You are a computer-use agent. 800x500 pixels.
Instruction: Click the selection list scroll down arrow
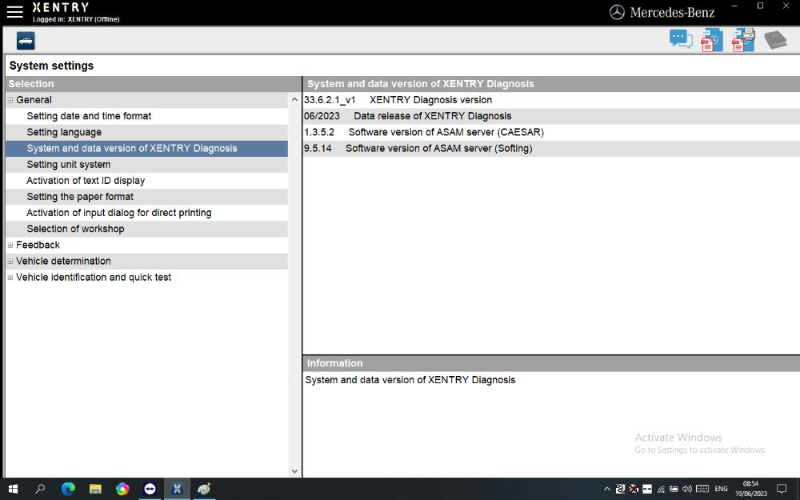(x=294, y=470)
